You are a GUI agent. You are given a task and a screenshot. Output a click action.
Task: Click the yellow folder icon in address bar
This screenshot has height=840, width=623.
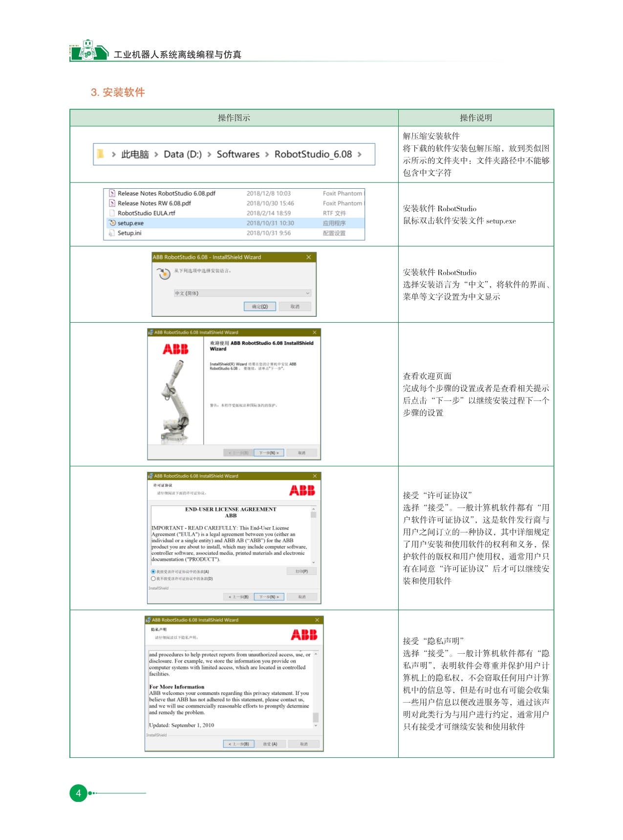(101, 154)
